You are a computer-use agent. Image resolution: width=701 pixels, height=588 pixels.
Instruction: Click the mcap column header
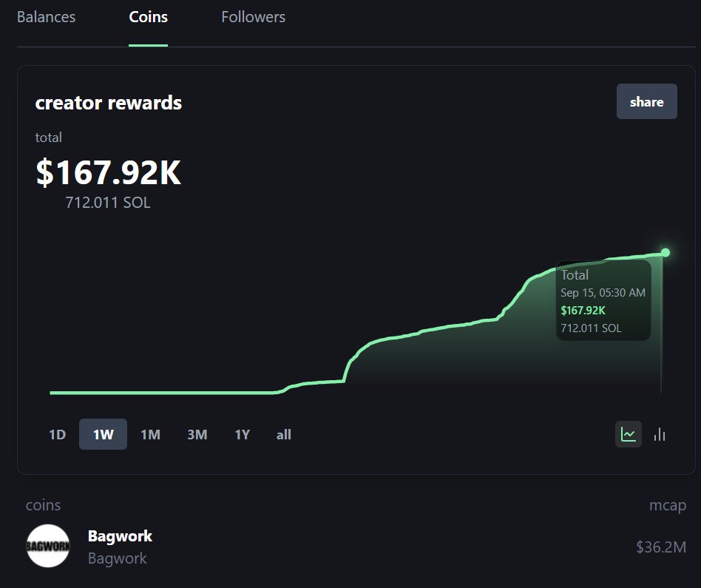(x=668, y=505)
